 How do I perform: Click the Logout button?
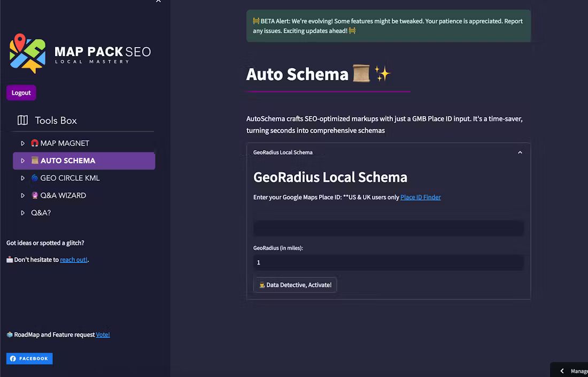[21, 92]
